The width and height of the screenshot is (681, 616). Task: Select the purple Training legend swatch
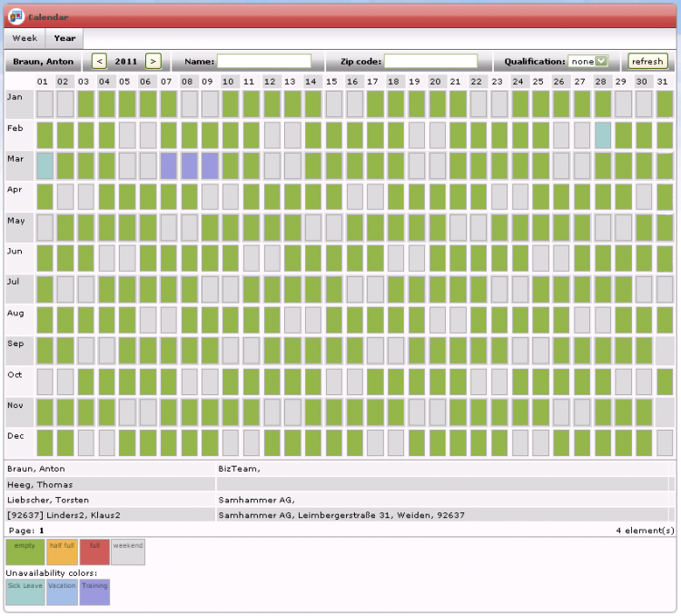tap(94, 592)
